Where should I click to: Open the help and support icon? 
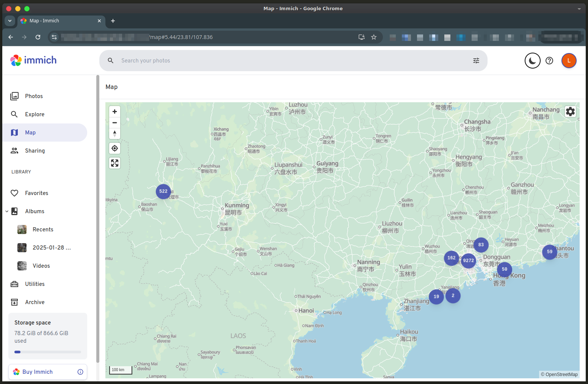pos(549,61)
